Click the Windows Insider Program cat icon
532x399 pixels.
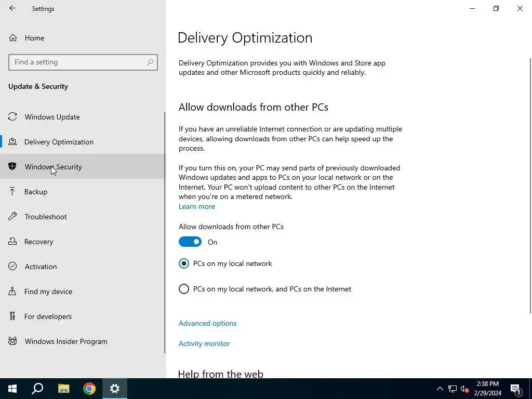(12, 341)
